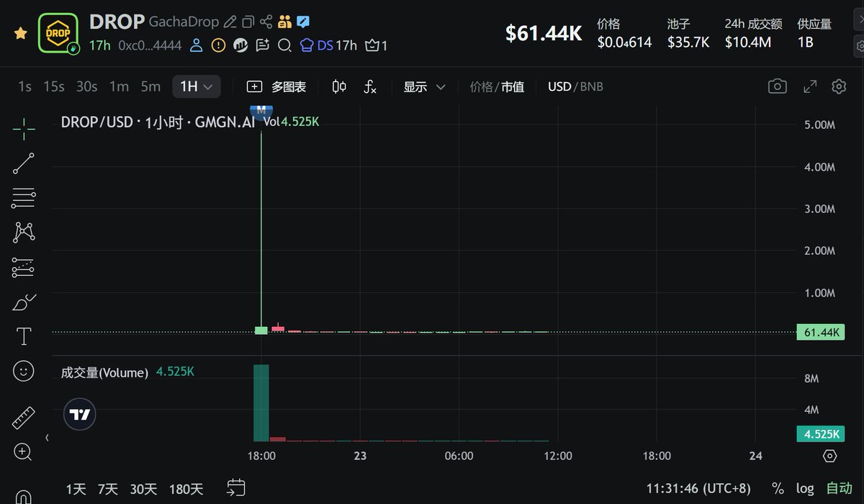Switch currency to BNB
Screen dimensions: 864x504
[591, 86]
